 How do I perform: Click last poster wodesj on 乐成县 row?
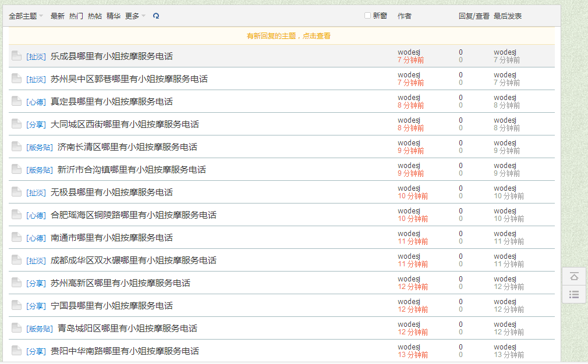pyautogui.click(x=505, y=52)
